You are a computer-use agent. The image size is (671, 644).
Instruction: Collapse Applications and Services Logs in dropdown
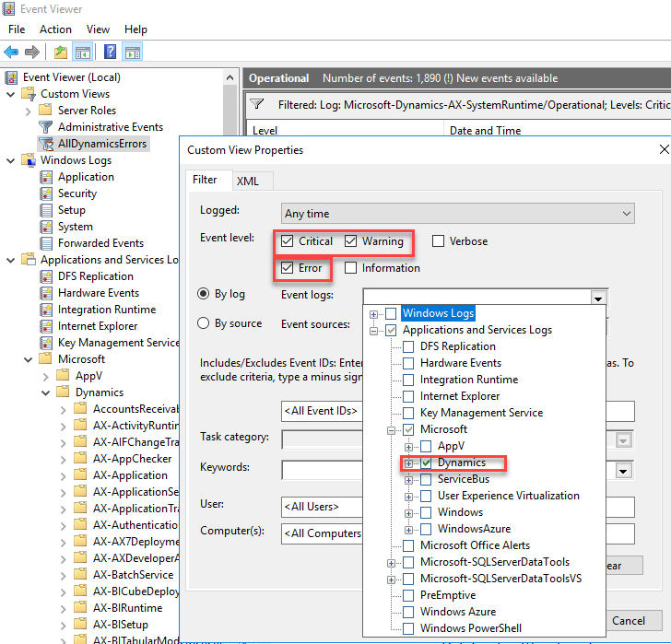373,331
